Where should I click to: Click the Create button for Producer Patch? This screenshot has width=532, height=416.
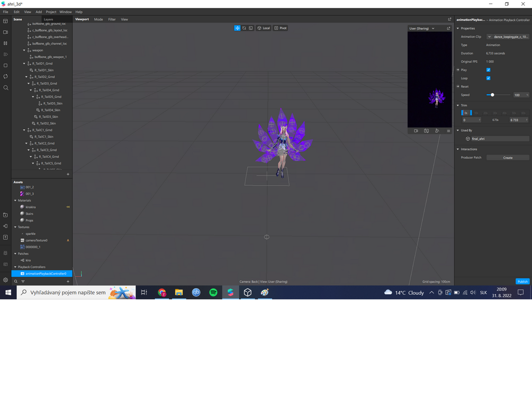pos(508,158)
